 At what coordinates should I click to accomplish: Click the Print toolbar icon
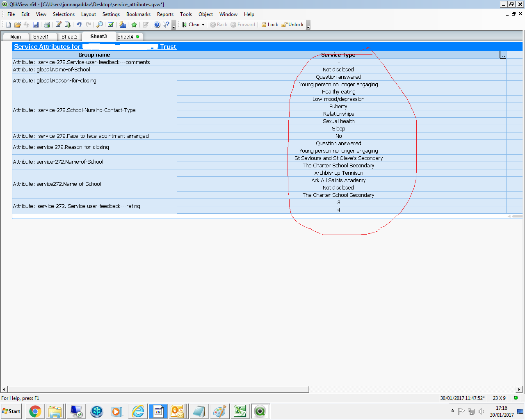coord(47,25)
